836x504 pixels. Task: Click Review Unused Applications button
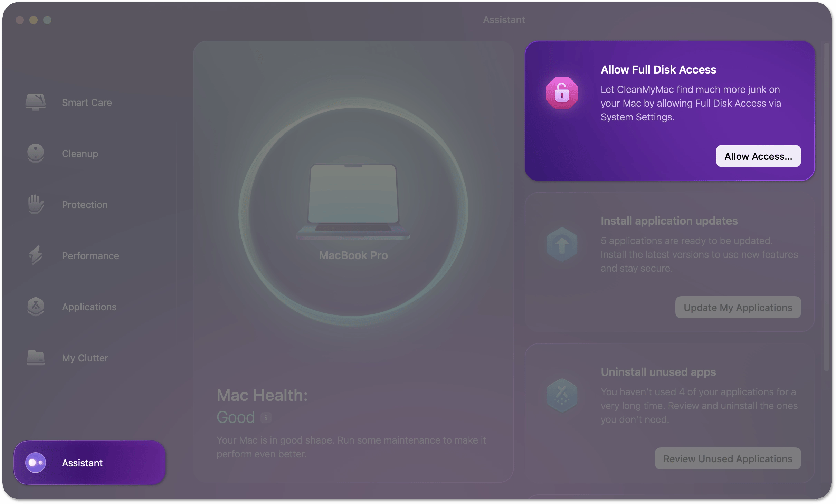(x=728, y=458)
